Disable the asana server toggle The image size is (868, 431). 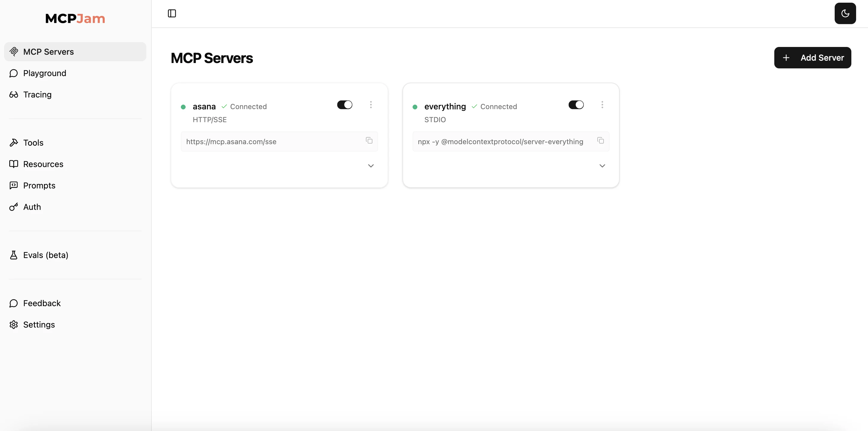(x=344, y=105)
